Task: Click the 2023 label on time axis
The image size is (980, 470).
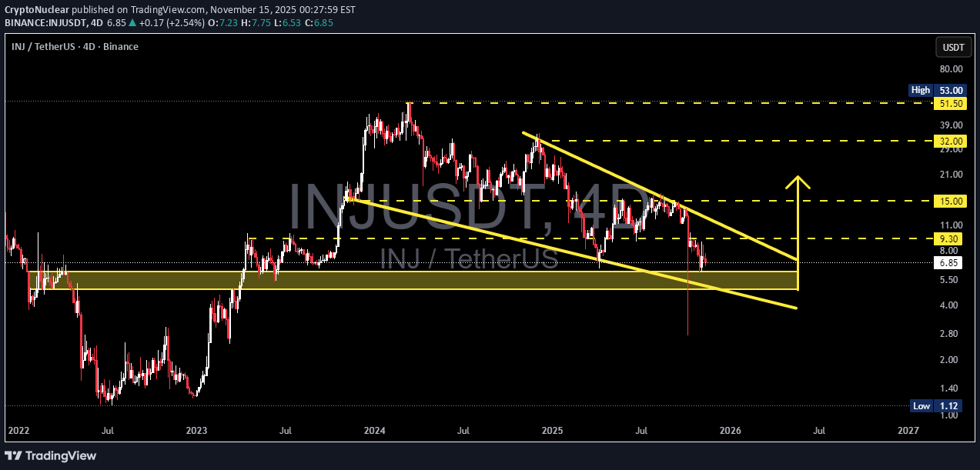Action: point(197,432)
